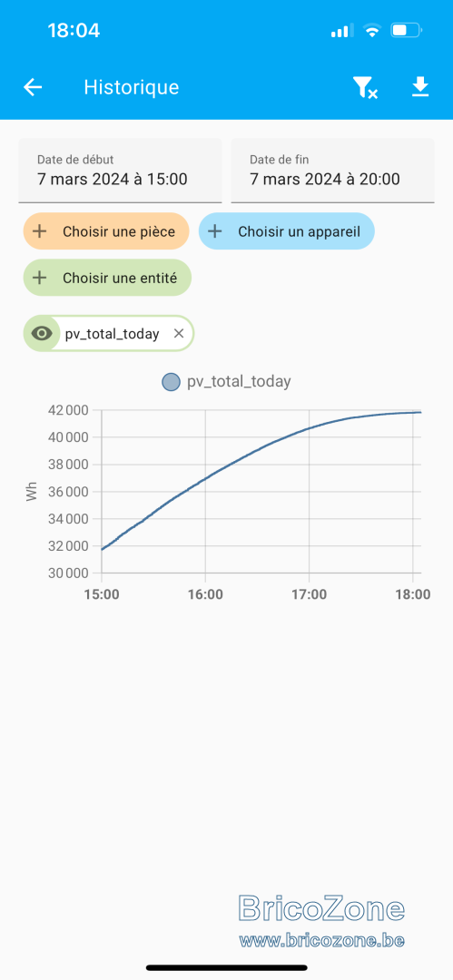Tap the back arrow icon
The image size is (453, 980).
coord(33,87)
